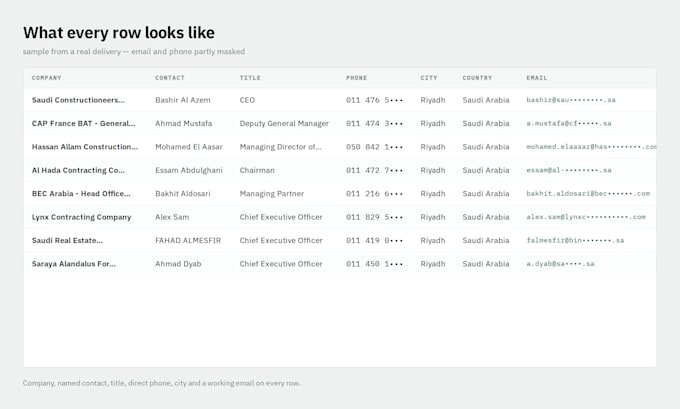The image size is (680, 409).
Task: Click phone number 011 216 6
Action: [x=374, y=193]
